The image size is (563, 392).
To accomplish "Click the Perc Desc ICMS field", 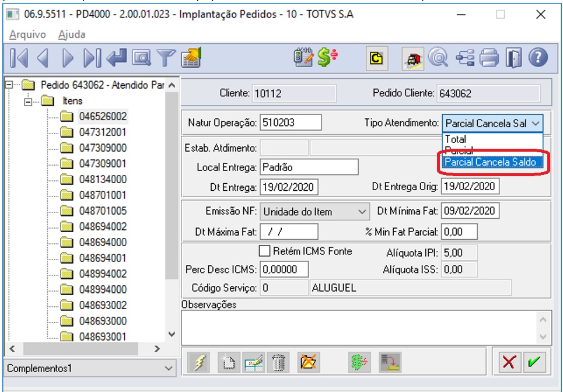I will point(284,269).
